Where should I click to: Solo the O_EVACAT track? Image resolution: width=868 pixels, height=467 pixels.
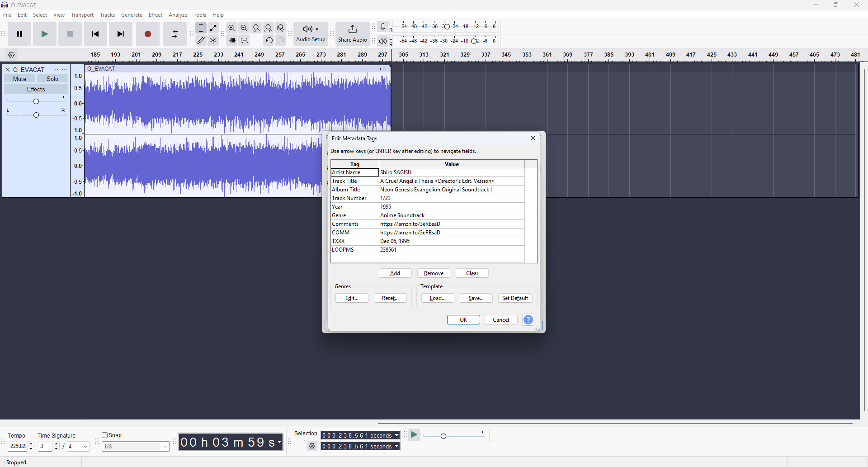coord(52,79)
